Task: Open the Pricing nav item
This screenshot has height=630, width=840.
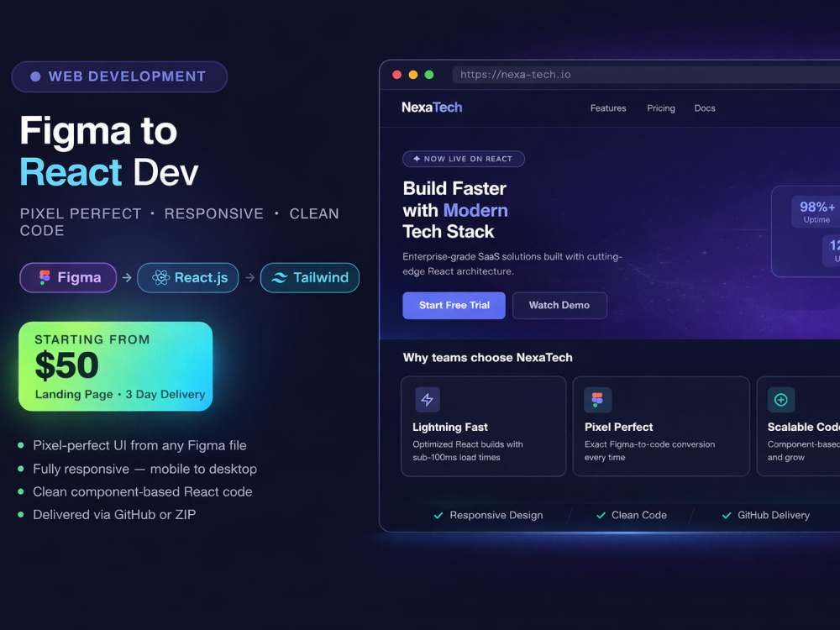Action: coord(661,108)
